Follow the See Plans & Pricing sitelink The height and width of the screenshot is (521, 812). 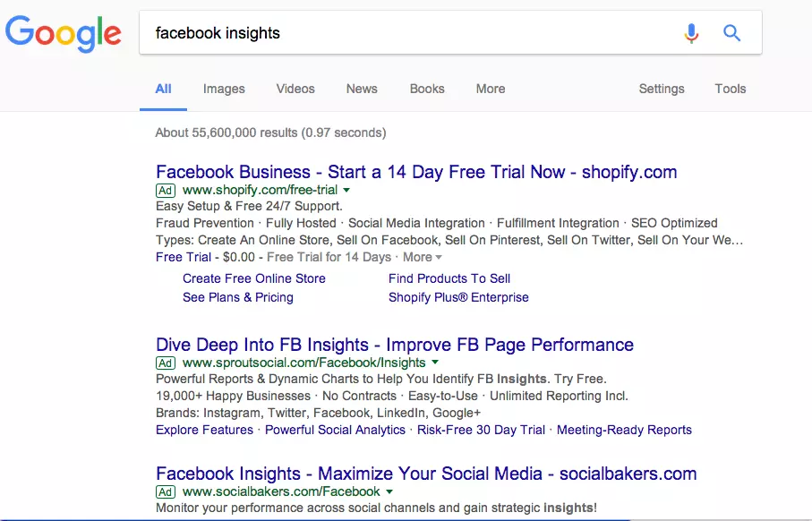tap(238, 297)
